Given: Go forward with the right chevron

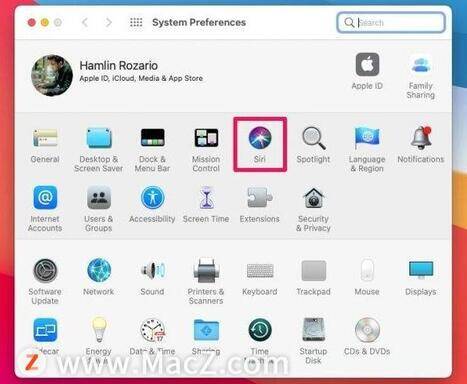Looking at the screenshot, I should coord(109,22).
